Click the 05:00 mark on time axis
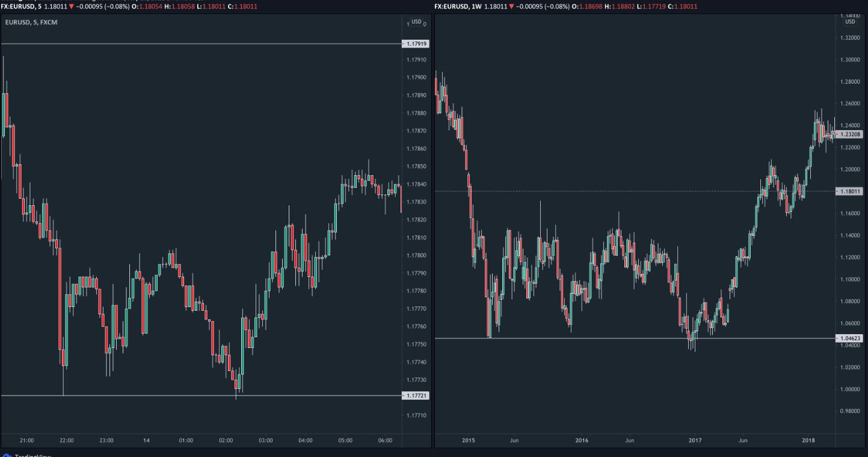 pos(345,440)
